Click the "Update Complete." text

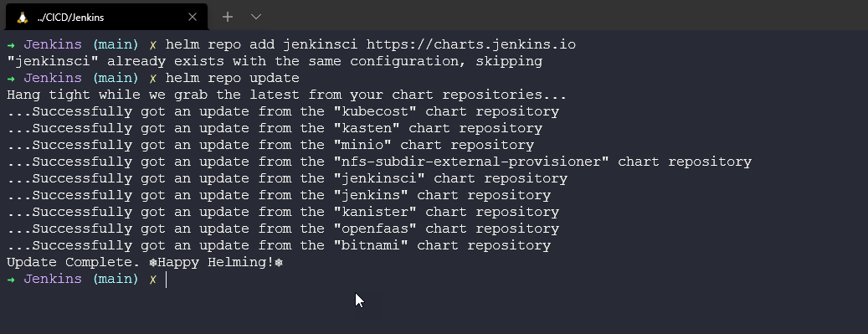pos(74,263)
